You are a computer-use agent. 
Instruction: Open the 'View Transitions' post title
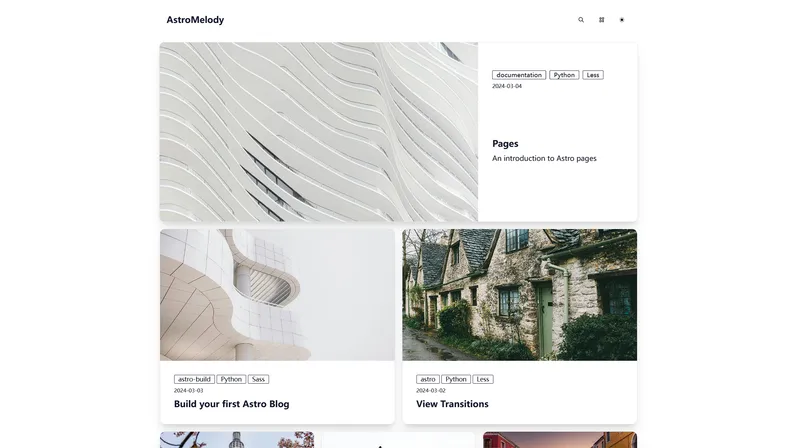[x=452, y=404]
